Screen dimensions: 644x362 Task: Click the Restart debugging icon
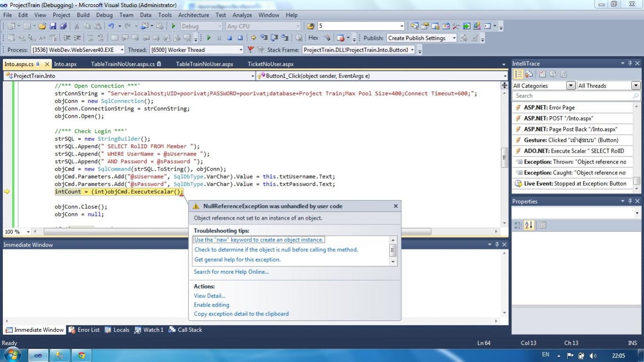click(240, 38)
